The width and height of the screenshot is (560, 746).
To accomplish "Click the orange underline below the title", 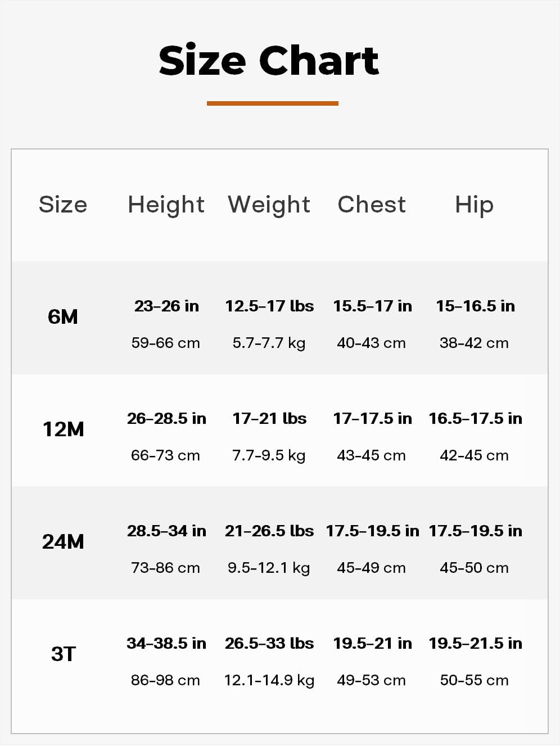I will click(x=272, y=103).
